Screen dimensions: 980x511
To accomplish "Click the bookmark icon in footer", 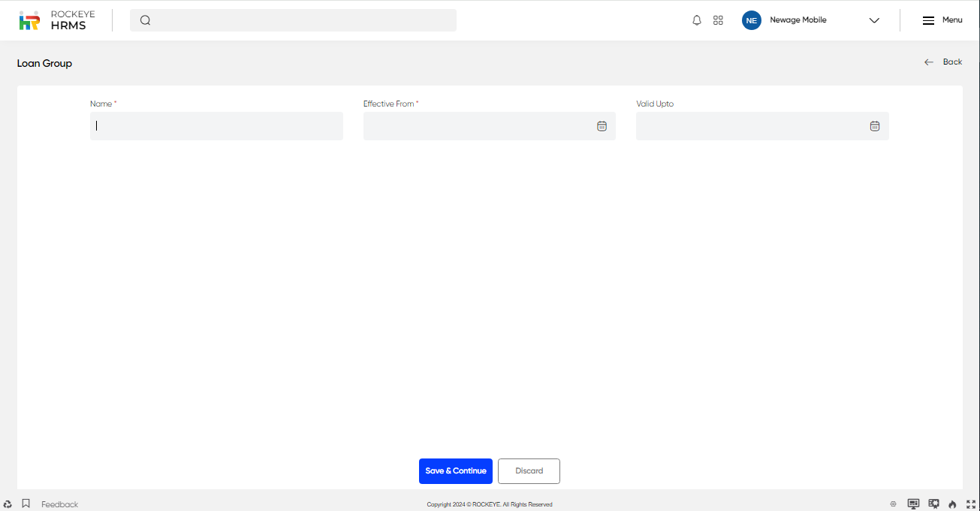I will pyautogui.click(x=26, y=503).
